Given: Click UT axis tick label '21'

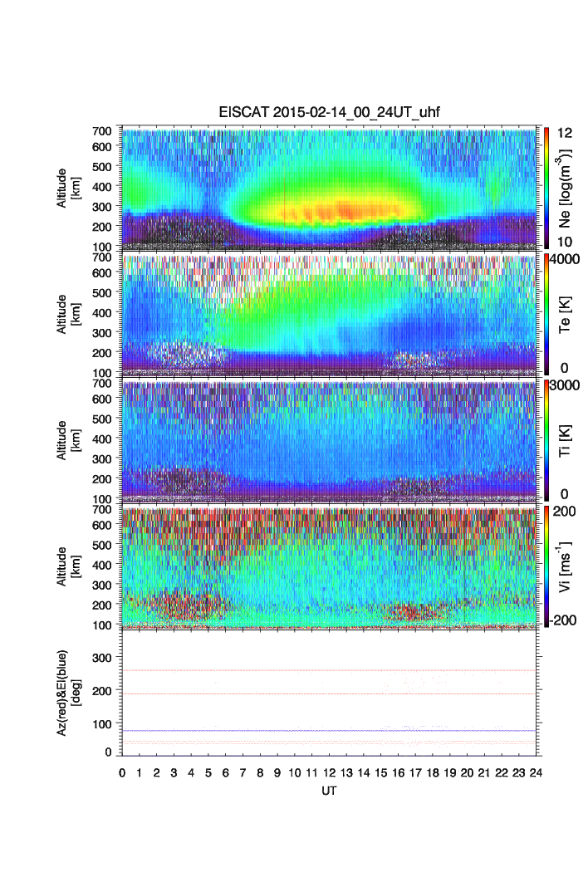Looking at the screenshot, I should click(484, 773).
